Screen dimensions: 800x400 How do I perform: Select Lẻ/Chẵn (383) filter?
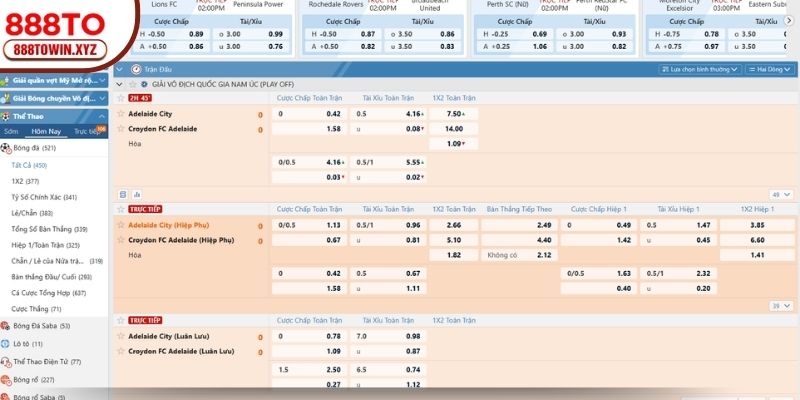[x=32, y=213]
